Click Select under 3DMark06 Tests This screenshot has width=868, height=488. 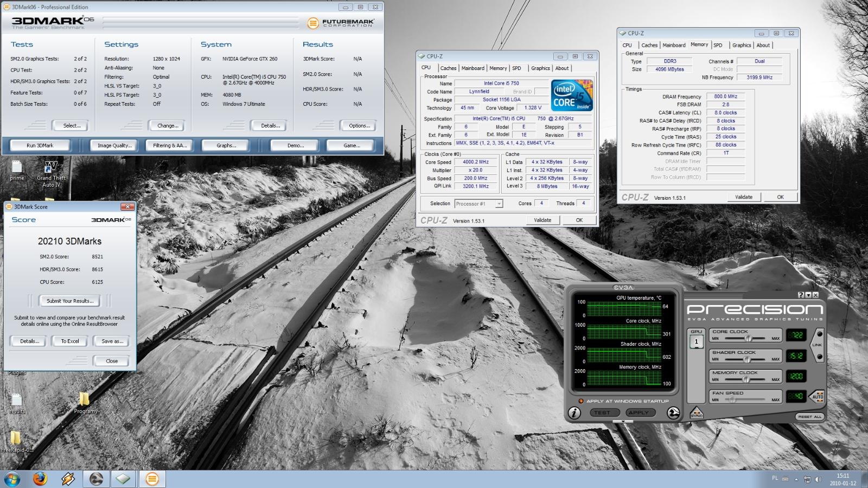[x=72, y=126]
